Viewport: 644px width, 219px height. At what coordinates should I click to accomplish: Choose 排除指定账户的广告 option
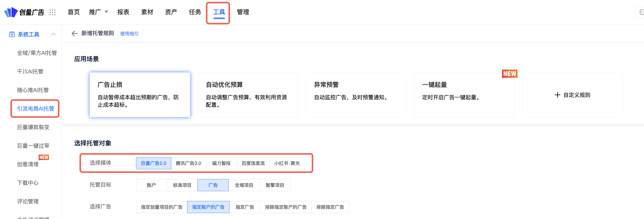click(286, 207)
